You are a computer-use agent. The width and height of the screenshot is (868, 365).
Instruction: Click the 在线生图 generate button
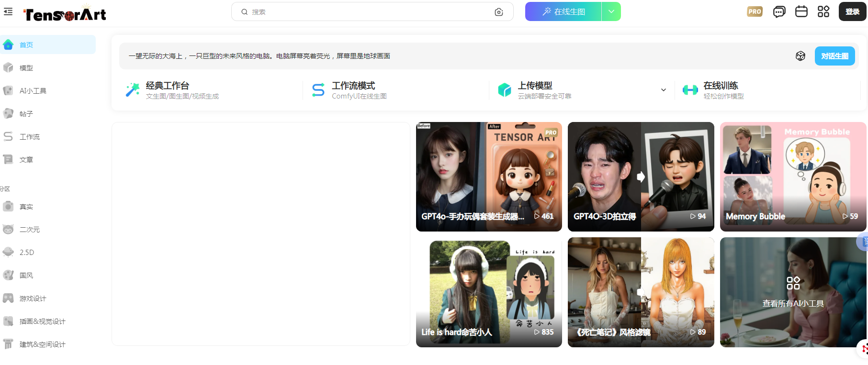tap(563, 11)
